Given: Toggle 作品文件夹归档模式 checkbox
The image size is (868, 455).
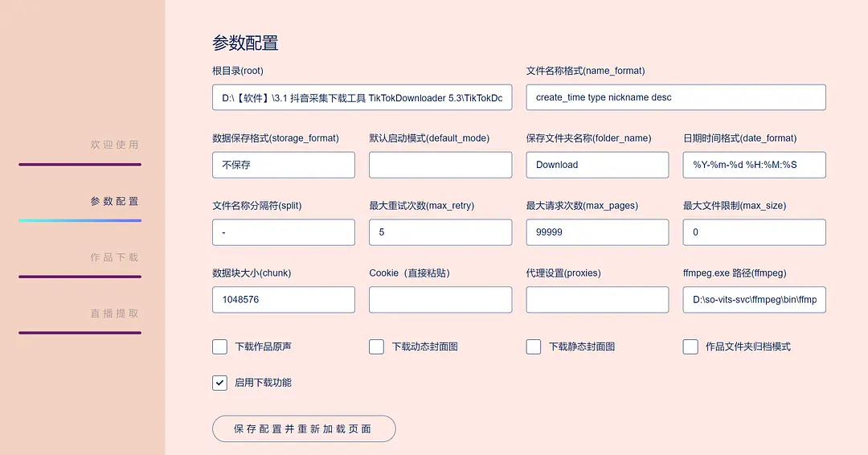Looking at the screenshot, I should coord(690,347).
